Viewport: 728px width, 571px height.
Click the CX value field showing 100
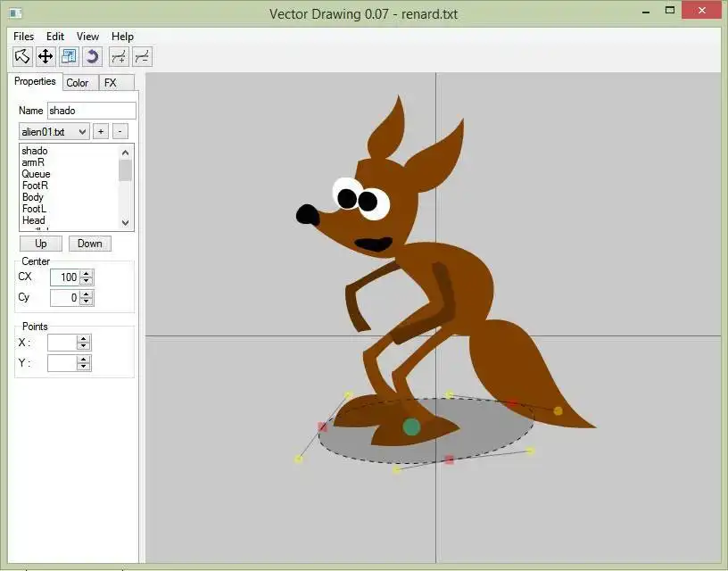(x=65, y=277)
